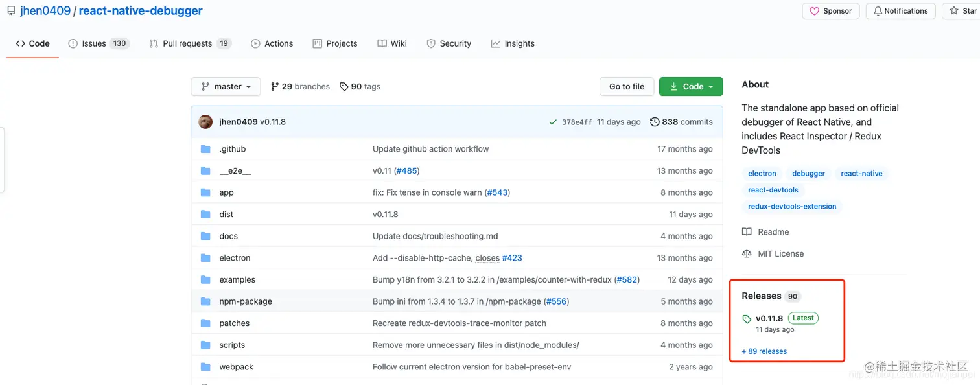
Task: Click the electron folder icon
Action: pos(205,258)
